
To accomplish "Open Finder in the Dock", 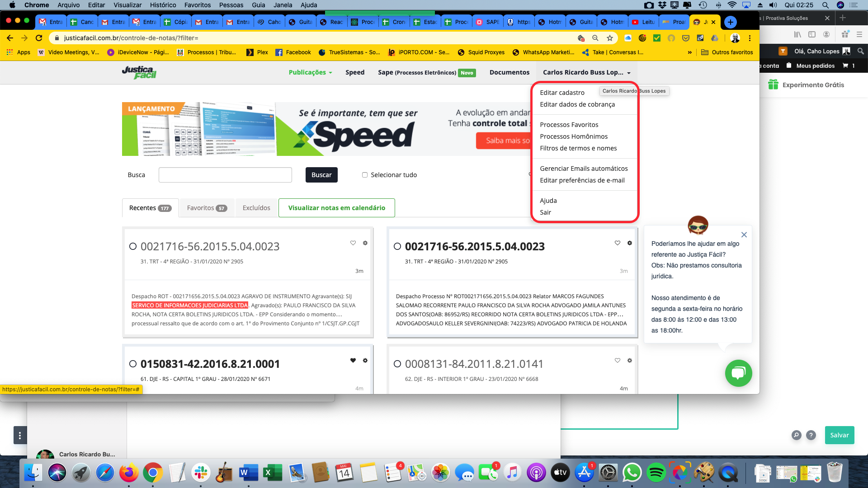I will pyautogui.click(x=33, y=473).
